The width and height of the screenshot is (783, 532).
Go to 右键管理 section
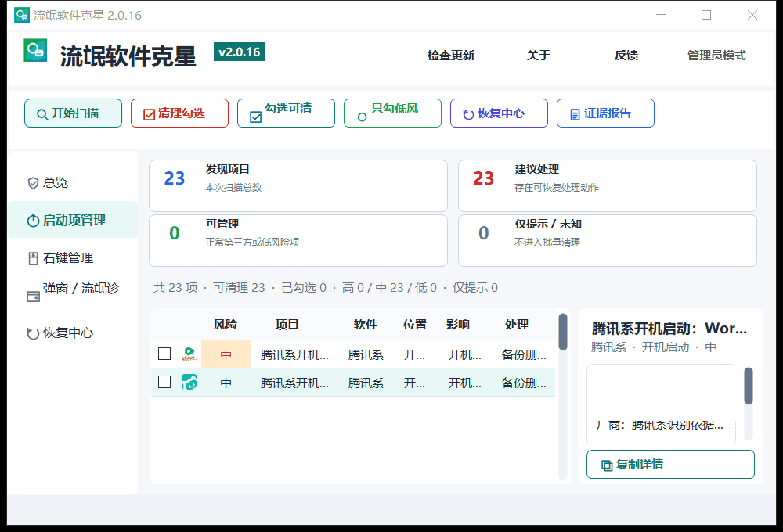[73, 258]
